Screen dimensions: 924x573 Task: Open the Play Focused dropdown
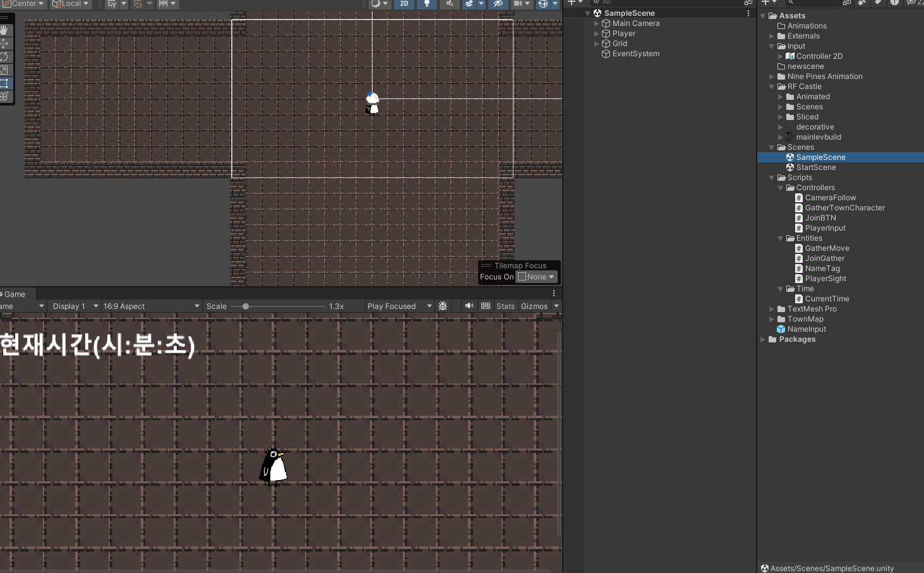[399, 306]
